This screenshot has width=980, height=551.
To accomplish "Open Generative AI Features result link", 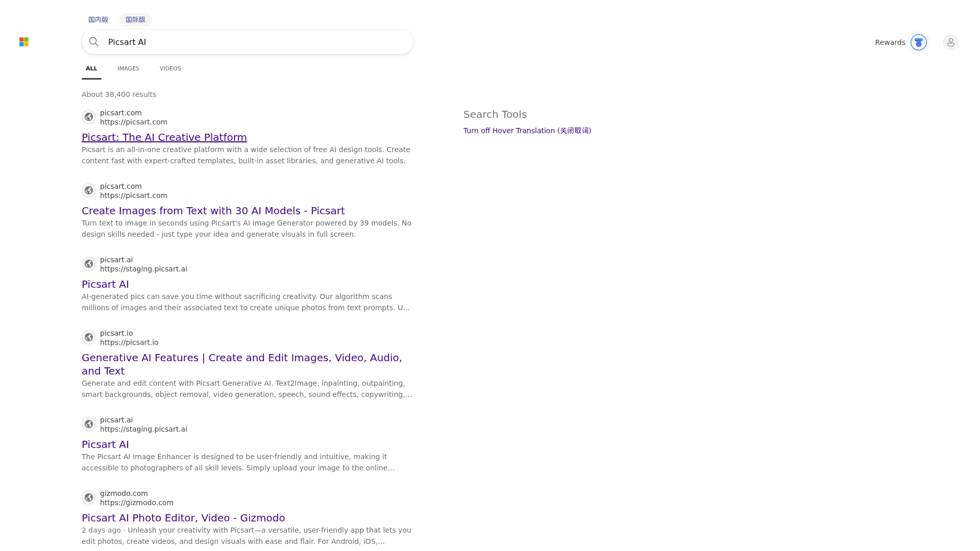I will tap(242, 364).
